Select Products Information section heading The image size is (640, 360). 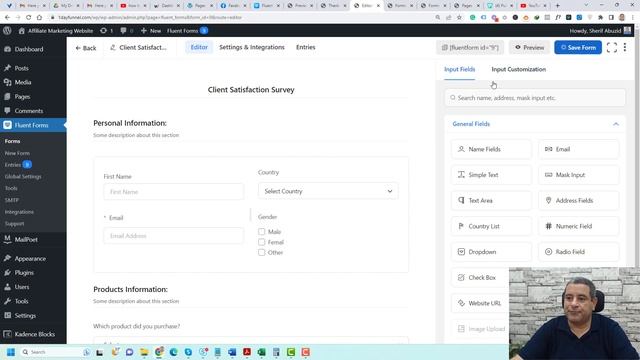coord(130,289)
